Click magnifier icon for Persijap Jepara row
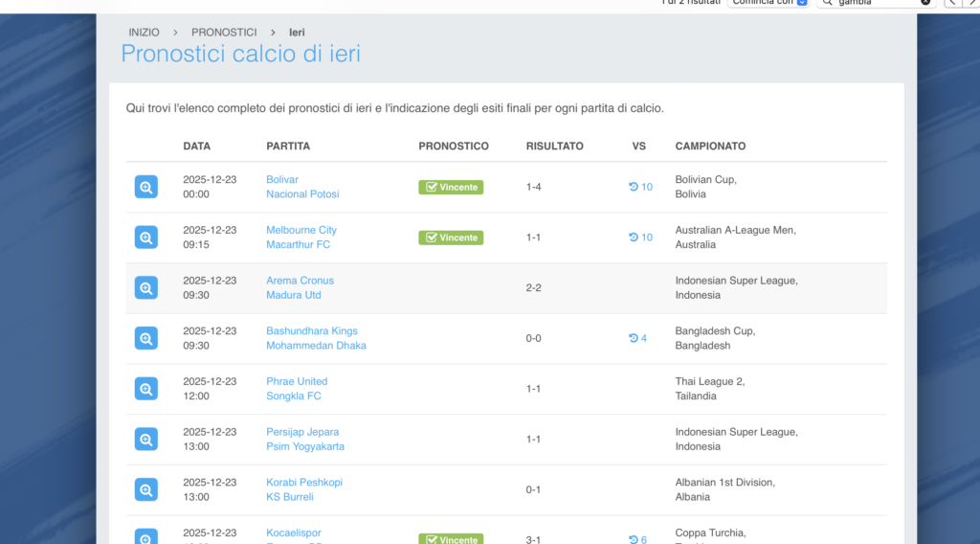The height and width of the screenshot is (544, 980). click(145, 440)
